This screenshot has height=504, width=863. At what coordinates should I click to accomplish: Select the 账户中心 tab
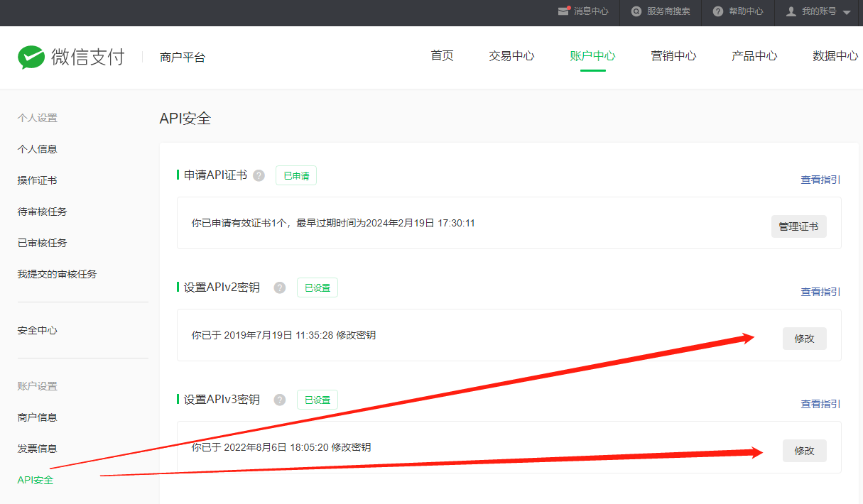(x=592, y=56)
